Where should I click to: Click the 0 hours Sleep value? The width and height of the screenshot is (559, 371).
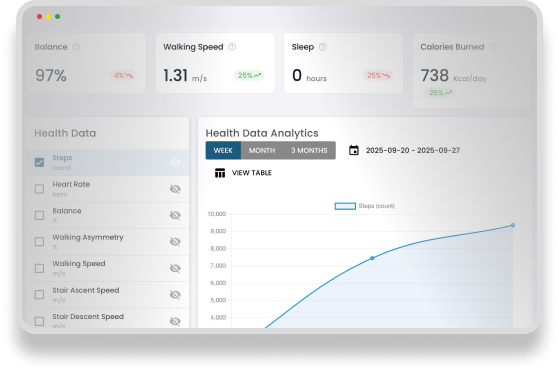(x=309, y=76)
